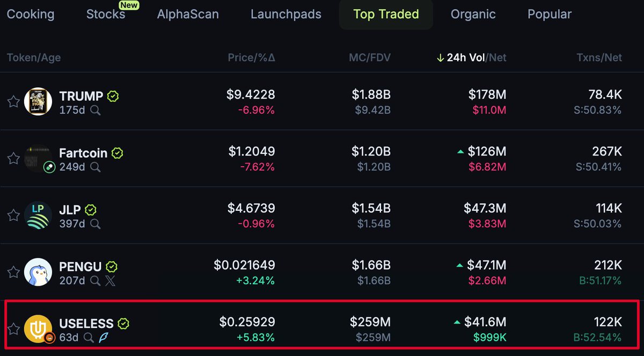Click the JLP token logo
Screen dimensions: 644x356
[38, 215]
